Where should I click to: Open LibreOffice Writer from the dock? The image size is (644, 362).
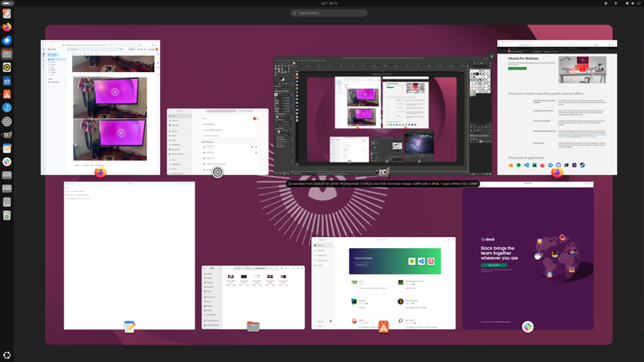pyautogui.click(x=7, y=80)
